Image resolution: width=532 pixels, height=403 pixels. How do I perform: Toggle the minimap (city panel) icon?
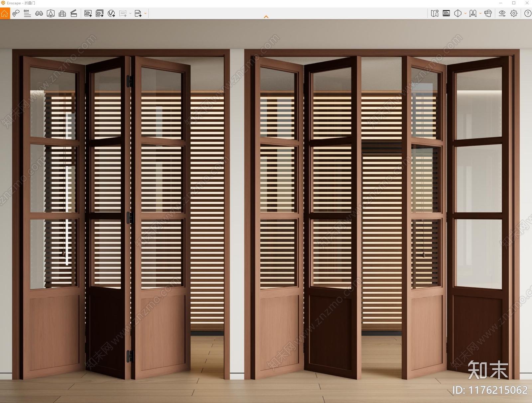tap(446, 14)
